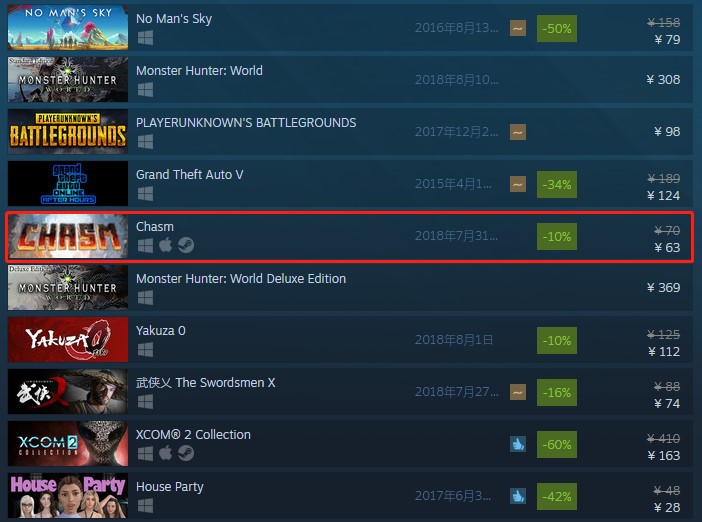
Task: Click the Mac icon under XCOM 2 Collection
Action: [x=166, y=453]
